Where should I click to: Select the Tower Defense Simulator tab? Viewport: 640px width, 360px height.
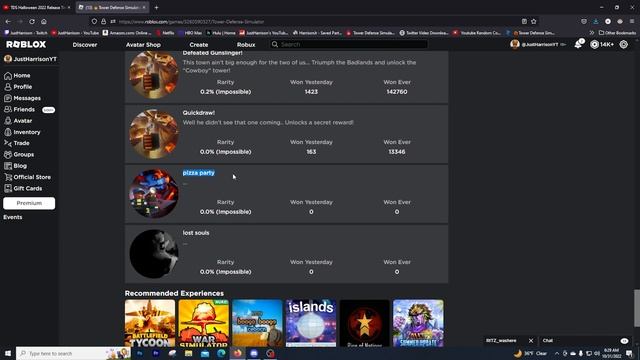point(113,7)
